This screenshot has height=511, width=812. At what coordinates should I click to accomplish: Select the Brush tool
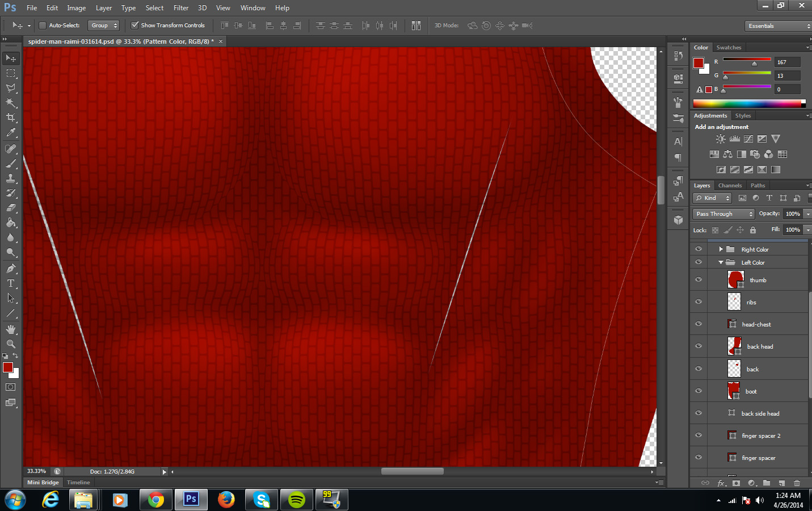pos(11,164)
